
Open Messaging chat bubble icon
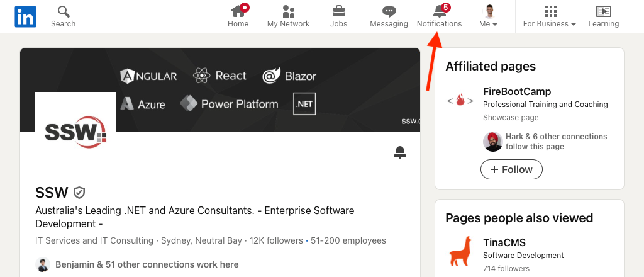click(x=389, y=11)
